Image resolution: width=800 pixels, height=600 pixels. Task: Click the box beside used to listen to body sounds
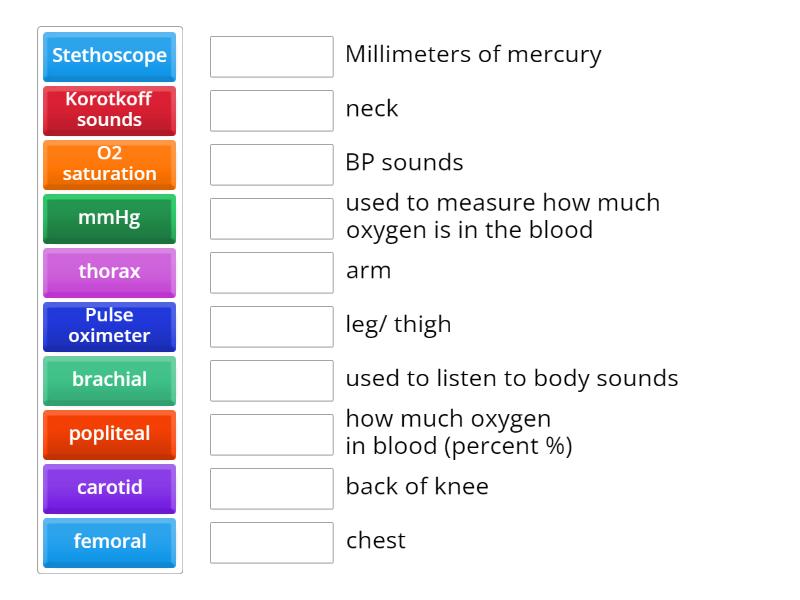click(x=271, y=379)
